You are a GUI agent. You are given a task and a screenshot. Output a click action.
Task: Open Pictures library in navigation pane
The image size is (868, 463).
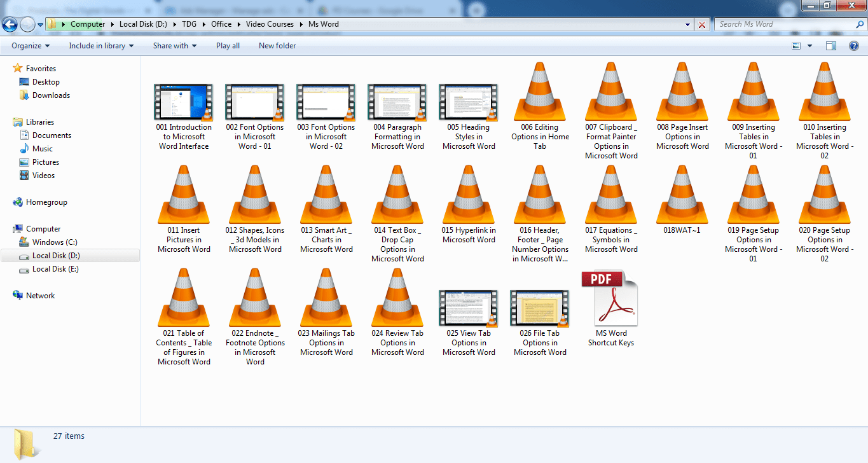[x=46, y=162]
